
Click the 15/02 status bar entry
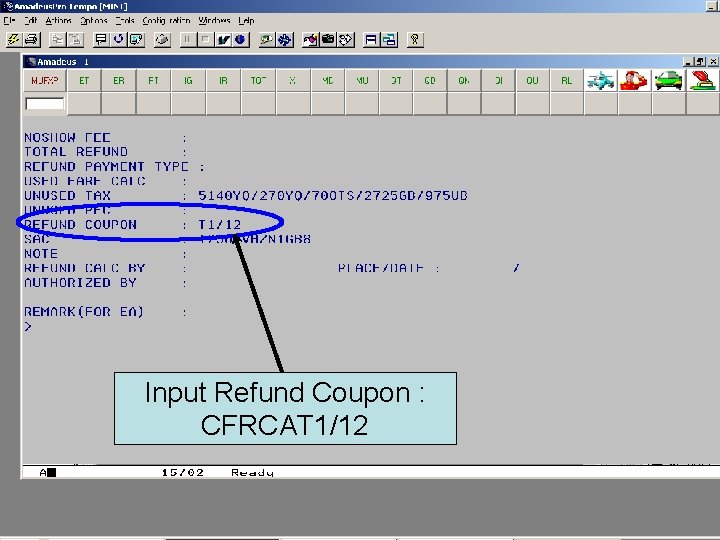tap(182, 472)
